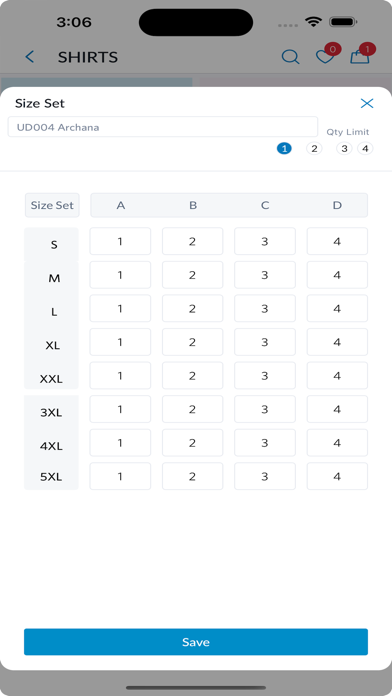Edit quantity for size M column B
Image resolution: width=392 pixels, height=696 pixels.
point(193,275)
